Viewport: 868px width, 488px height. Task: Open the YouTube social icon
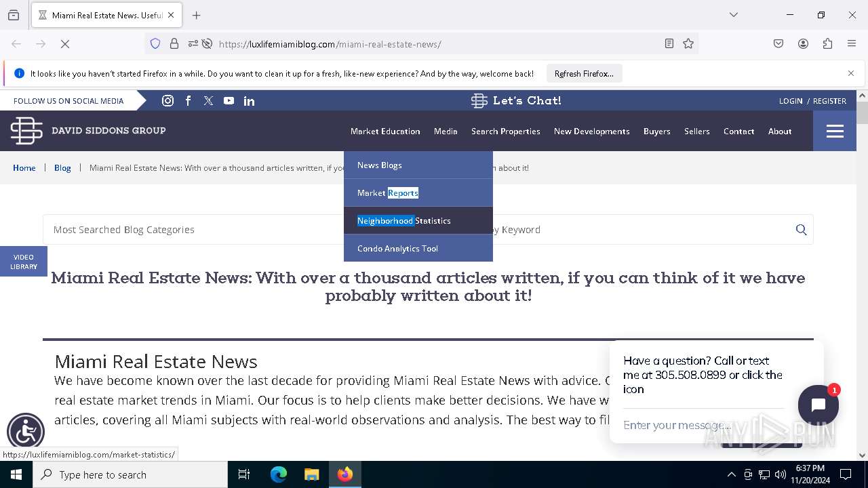[x=229, y=100]
